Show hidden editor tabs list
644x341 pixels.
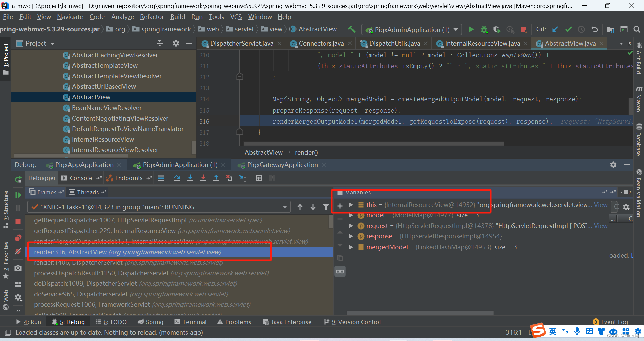[x=626, y=44]
